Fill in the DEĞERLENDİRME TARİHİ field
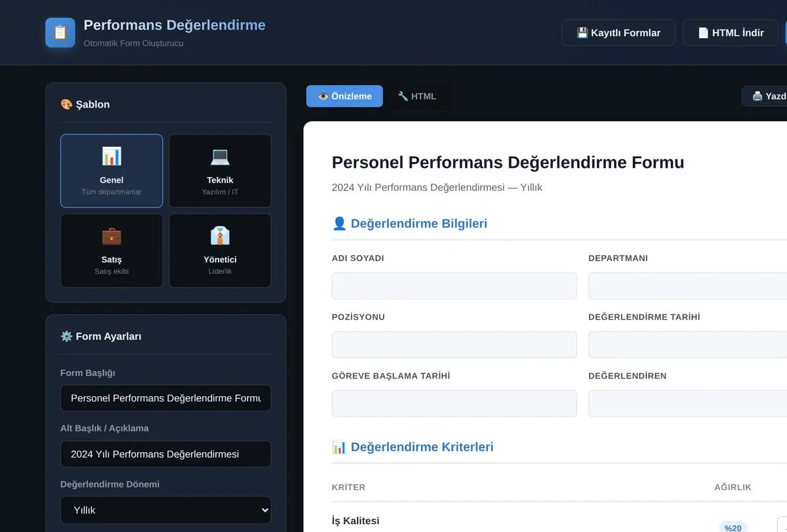 coord(687,345)
